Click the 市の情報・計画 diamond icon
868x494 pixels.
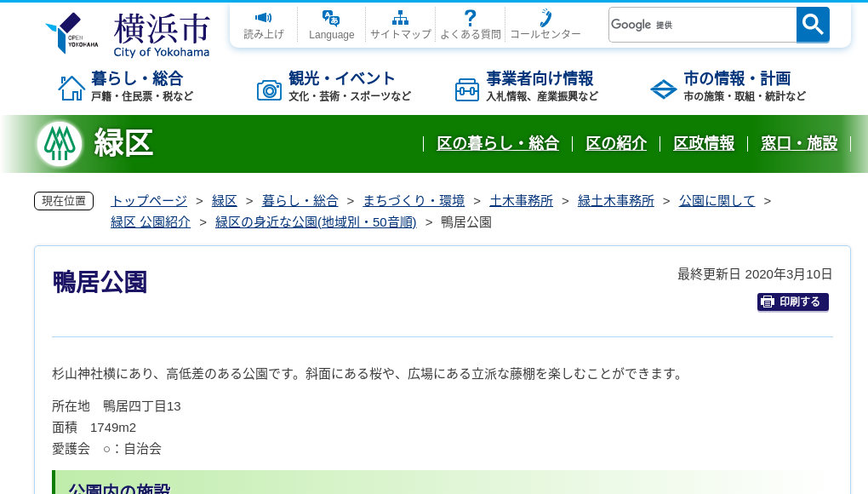(x=663, y=89)
